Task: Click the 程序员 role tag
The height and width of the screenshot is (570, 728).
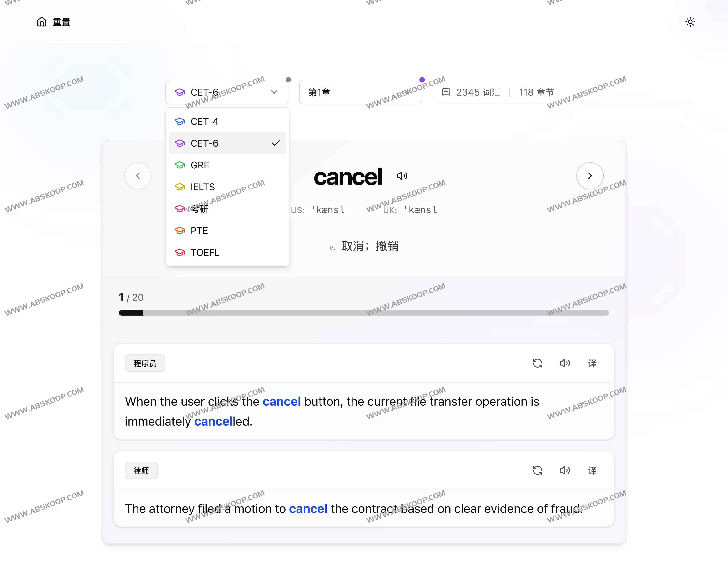Action: point(145,363)
